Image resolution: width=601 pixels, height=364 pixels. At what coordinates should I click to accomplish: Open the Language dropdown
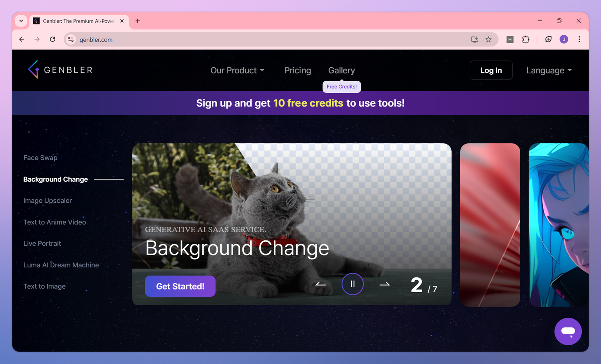click(548, 70)
